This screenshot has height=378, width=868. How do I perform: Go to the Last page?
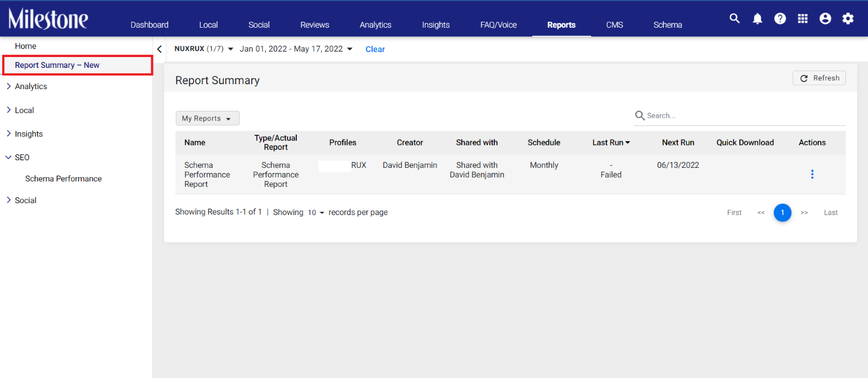pos(831,213)
